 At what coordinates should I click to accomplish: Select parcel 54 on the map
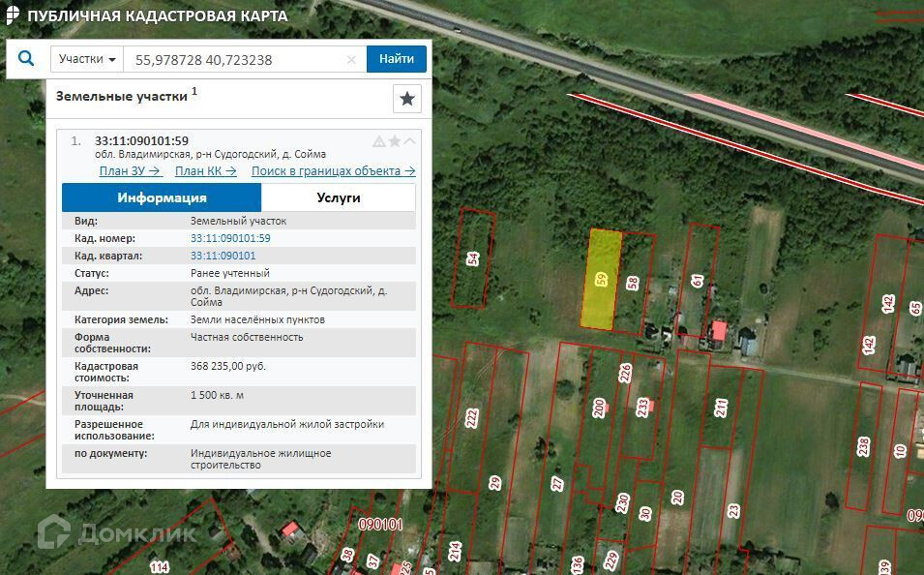coord(473,258)
